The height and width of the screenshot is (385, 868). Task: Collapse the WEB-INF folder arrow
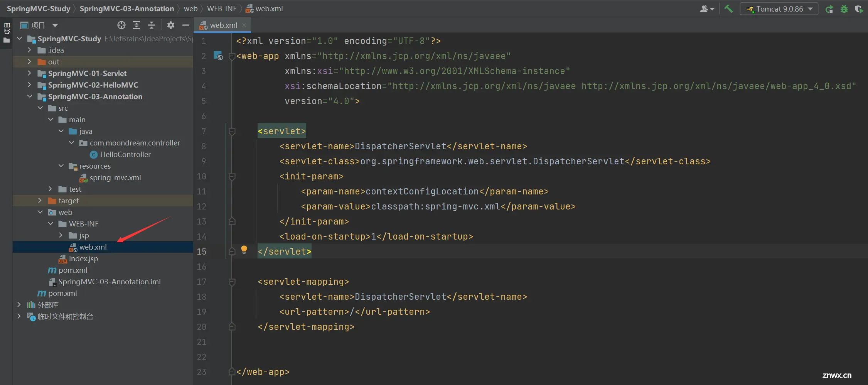coord(51,224)
